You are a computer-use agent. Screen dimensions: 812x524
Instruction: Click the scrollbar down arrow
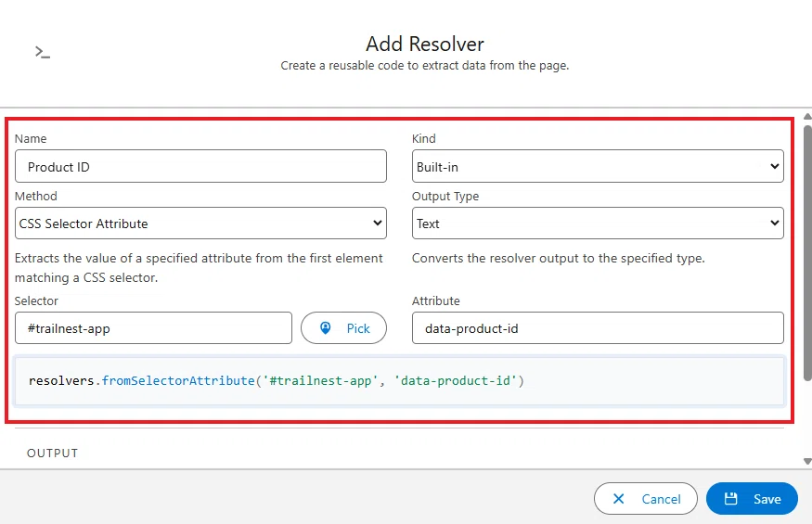click(807, 461)
